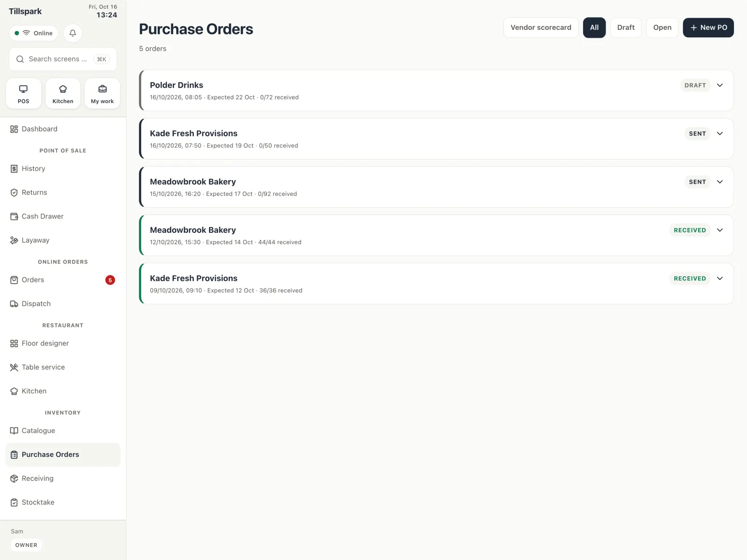Open the notifications bell

point(73,33)
